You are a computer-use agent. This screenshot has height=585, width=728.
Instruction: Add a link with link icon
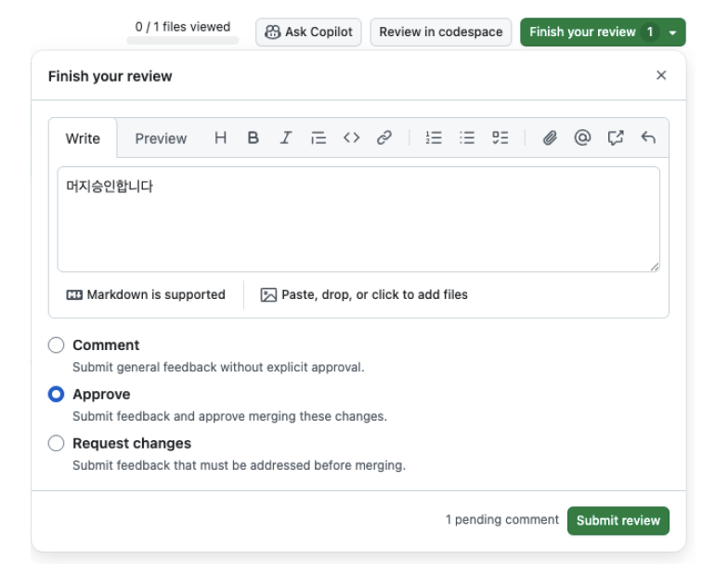coord(384,138)
